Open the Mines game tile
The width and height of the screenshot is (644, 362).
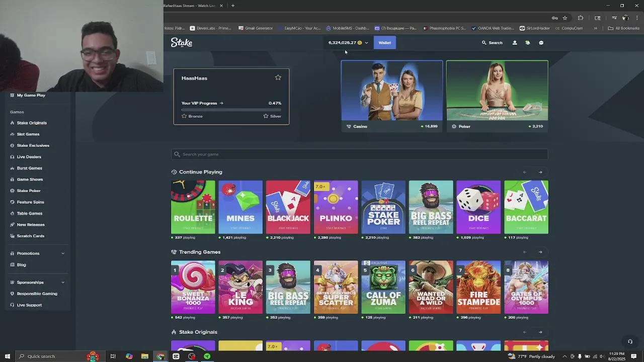point(240,207)
